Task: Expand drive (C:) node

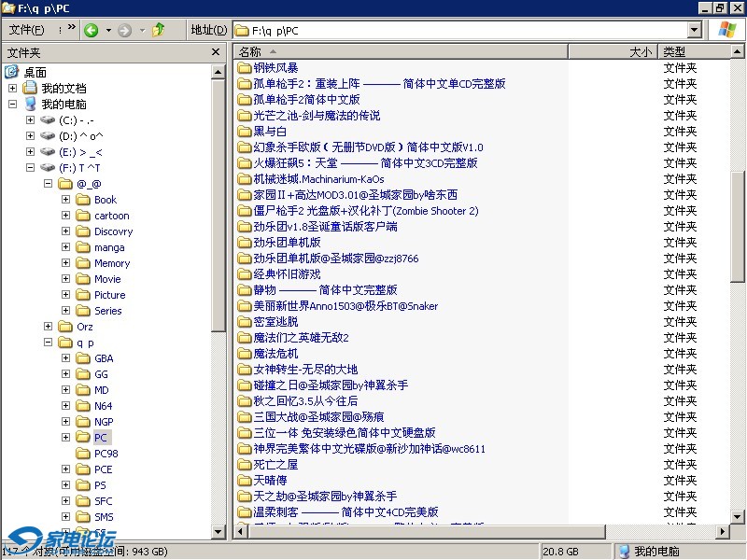Action: coord(30,120)
